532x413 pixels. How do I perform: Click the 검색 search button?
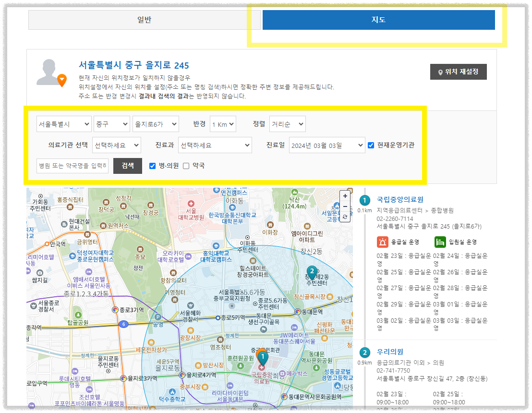(128, 166)
